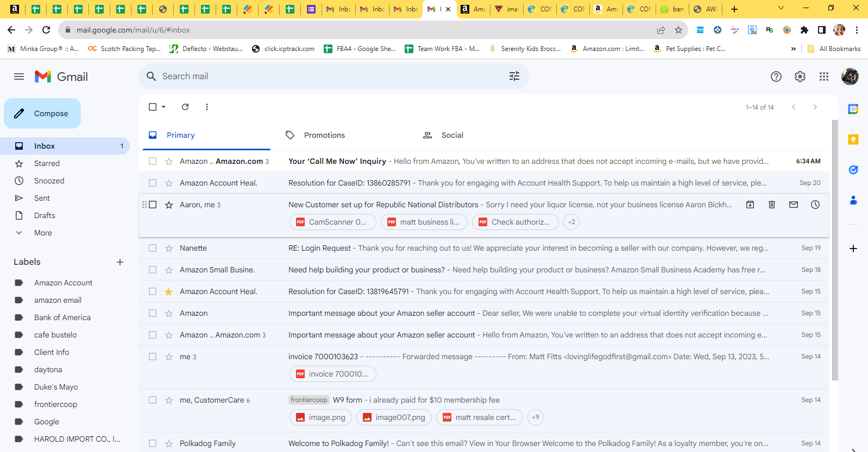The height and width of the screenshot is (452, 868).
Task: Check the box for CaseID 13860285791 email
Action: 153,183
